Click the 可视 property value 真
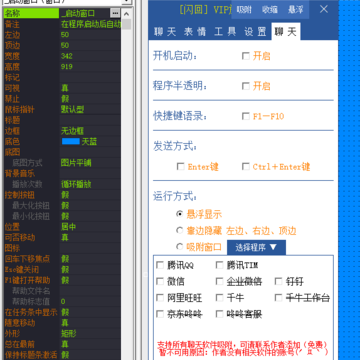360x360 pixels. click(x=65, y=88)
